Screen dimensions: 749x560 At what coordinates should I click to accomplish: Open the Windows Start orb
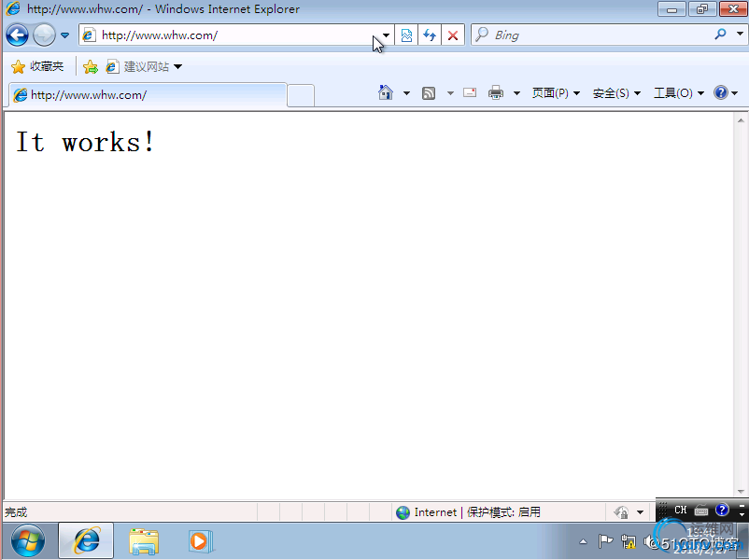coord(28,541)
